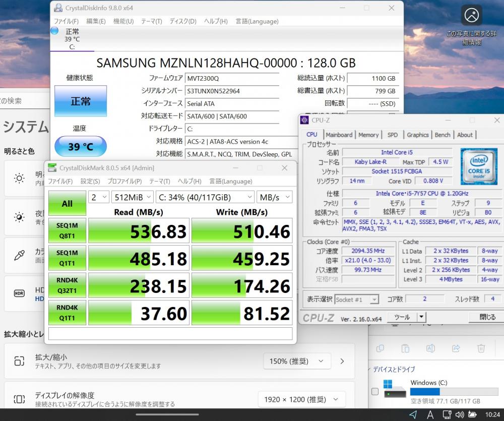The image size is (504, 421).
Task: Click the empty text field in CrystalDiskMark
Action: (x=170, y=334)
